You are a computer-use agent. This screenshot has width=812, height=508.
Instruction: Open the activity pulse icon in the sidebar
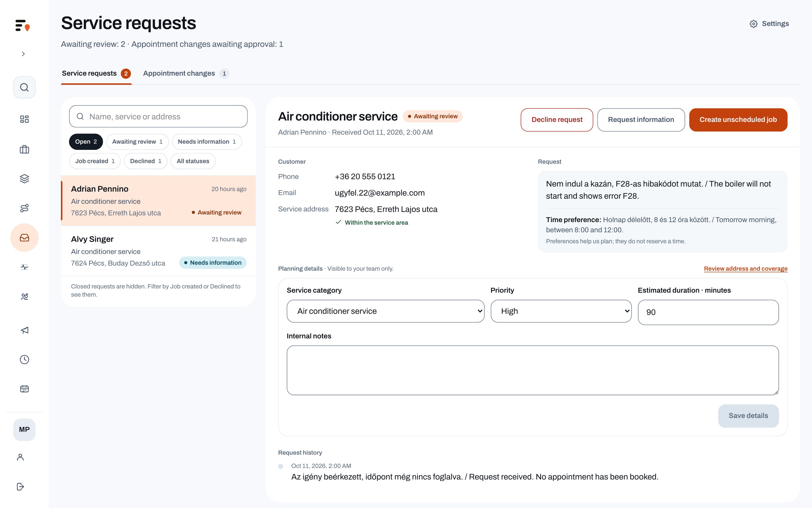24,267
